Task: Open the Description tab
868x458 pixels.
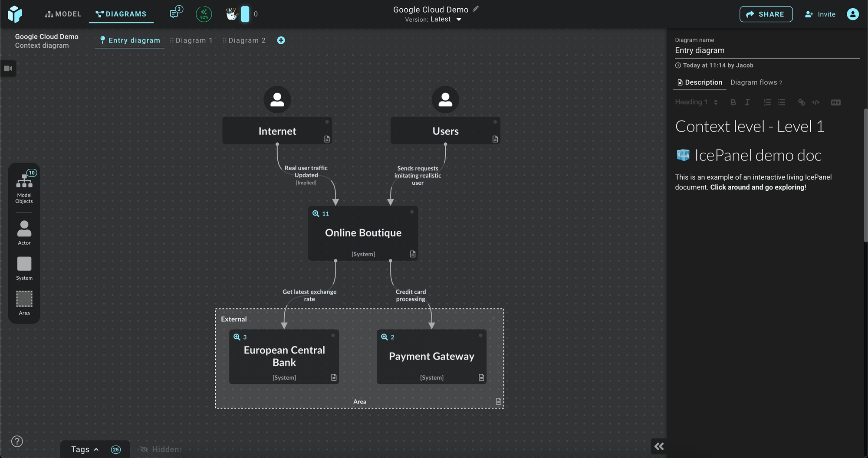Action: [700, 82]
